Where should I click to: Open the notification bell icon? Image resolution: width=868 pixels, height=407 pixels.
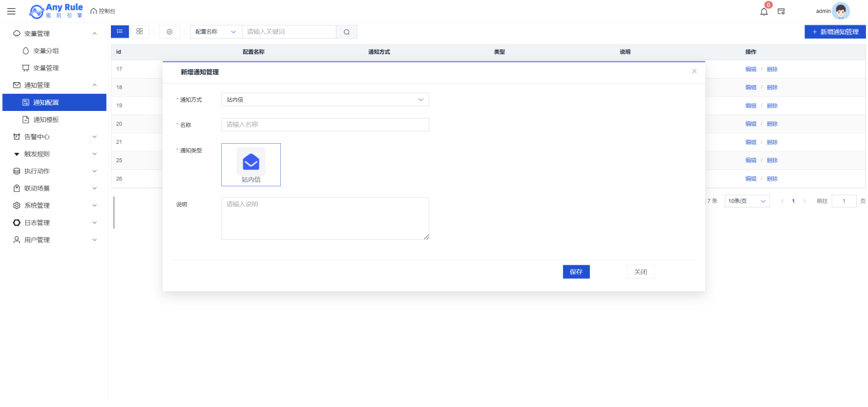tap(764, 11)
